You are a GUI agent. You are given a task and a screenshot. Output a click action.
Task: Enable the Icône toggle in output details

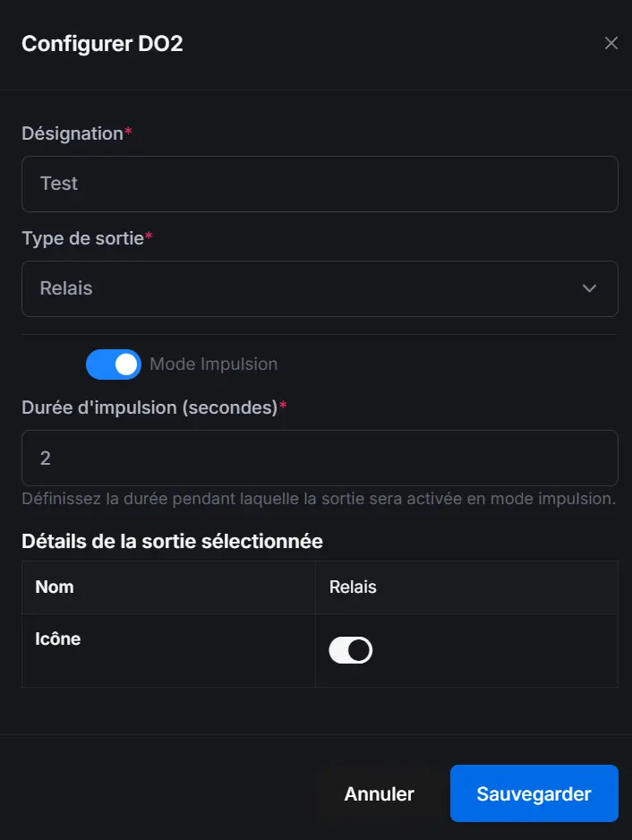[350, 649]
